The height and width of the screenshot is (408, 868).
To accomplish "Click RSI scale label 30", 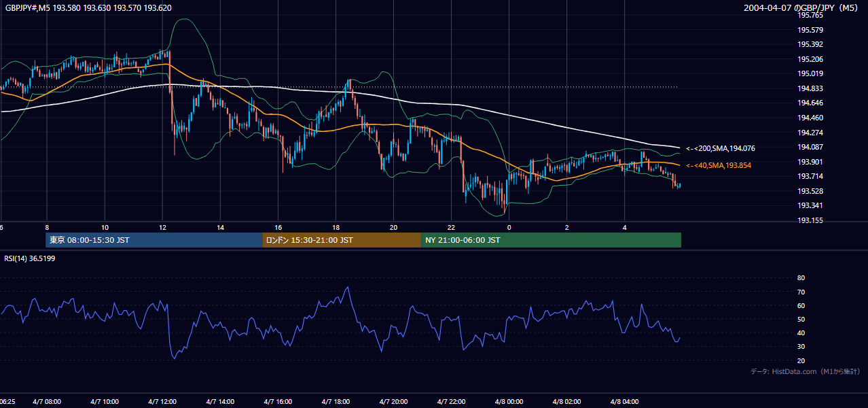I will [801, 347].
